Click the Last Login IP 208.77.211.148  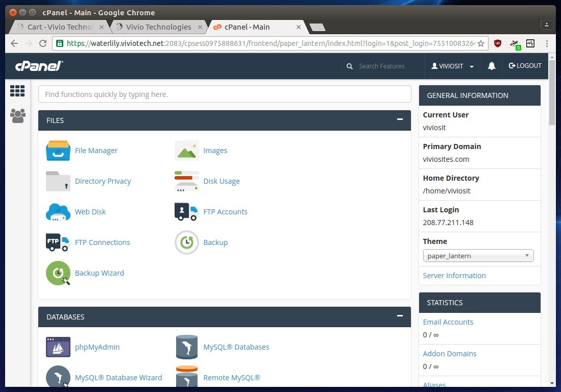[448, 223]
